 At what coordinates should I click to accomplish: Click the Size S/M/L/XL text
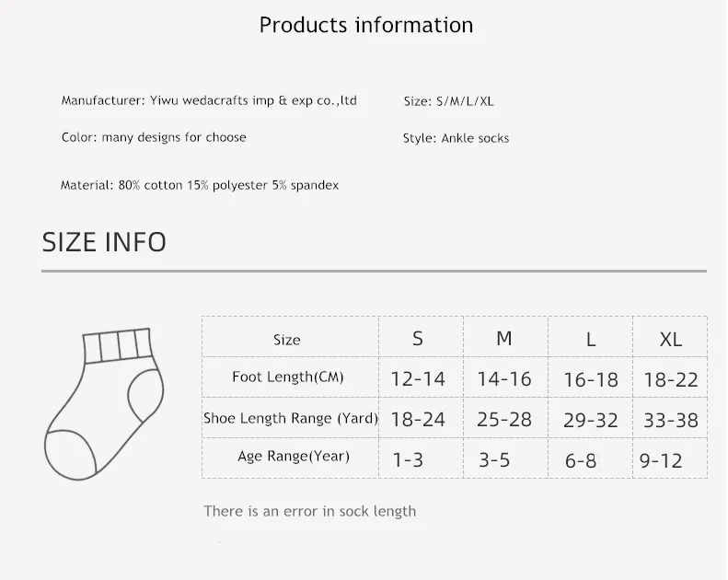click(x=448, y=101)
